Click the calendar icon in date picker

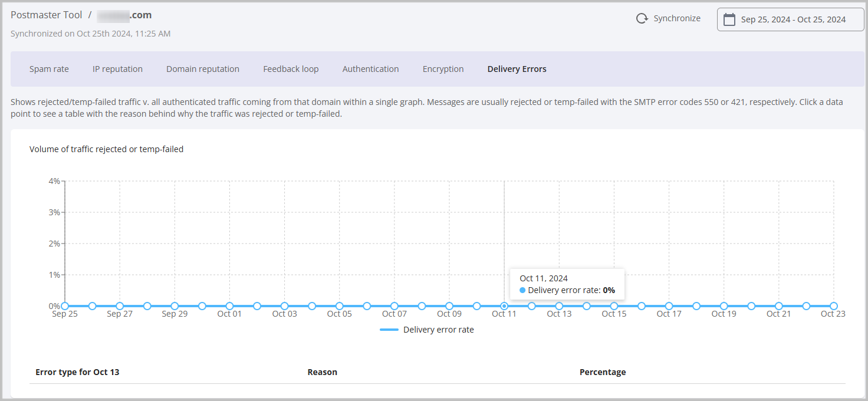[729, 19]
